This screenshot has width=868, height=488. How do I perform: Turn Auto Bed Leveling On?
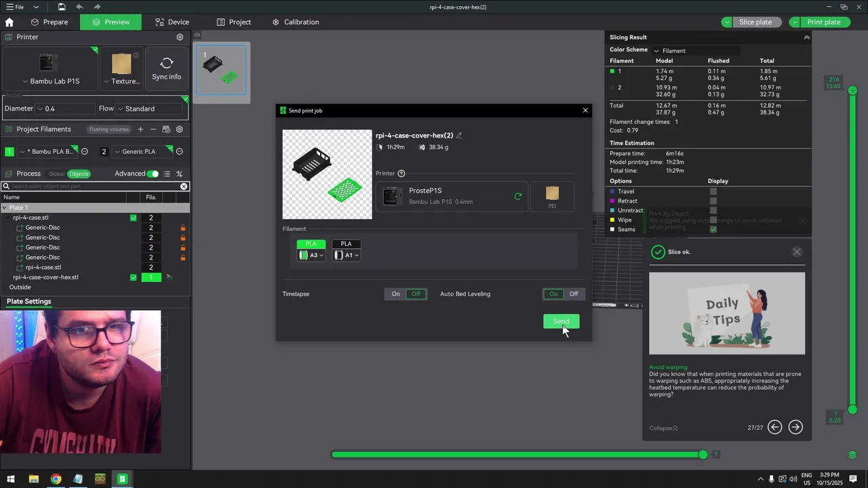coord(553,294)
